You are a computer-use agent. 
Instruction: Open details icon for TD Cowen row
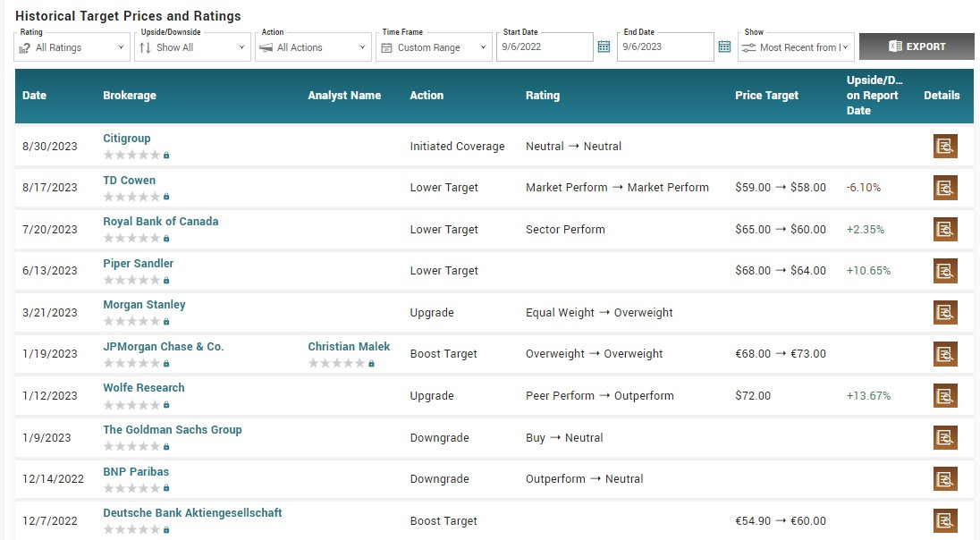945,188
